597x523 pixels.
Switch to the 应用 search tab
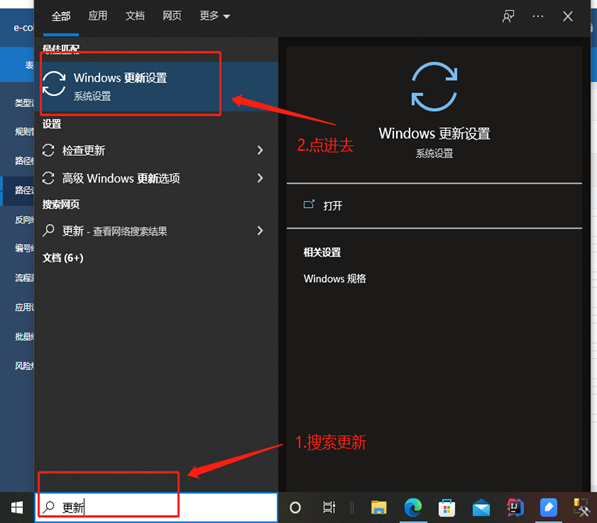(98, 16)
